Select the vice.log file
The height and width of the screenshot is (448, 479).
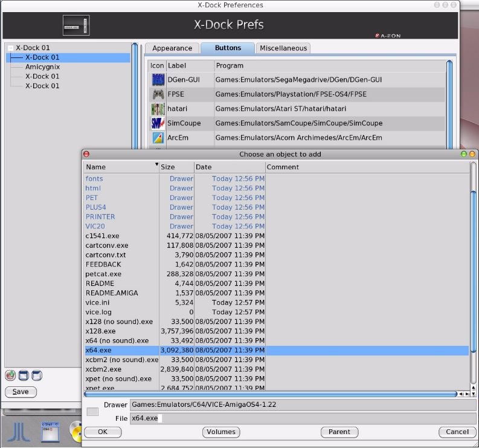tap(98, 312)
